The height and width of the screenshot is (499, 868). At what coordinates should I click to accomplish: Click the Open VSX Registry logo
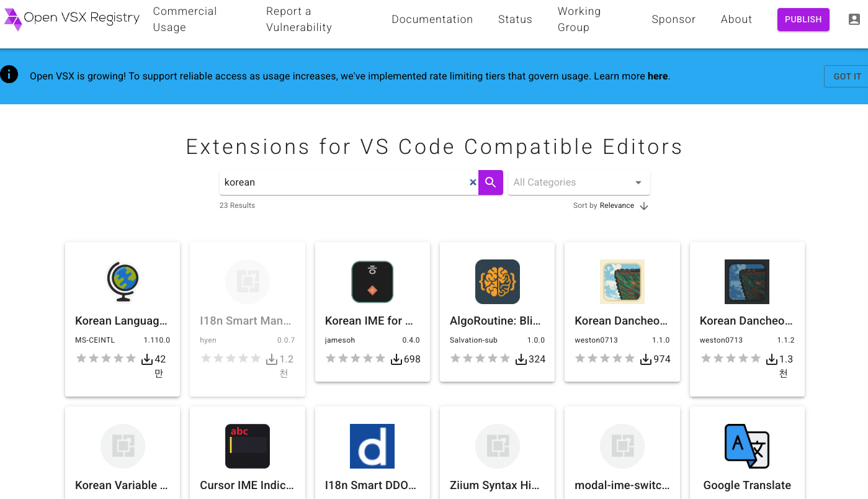coord(71,19)
